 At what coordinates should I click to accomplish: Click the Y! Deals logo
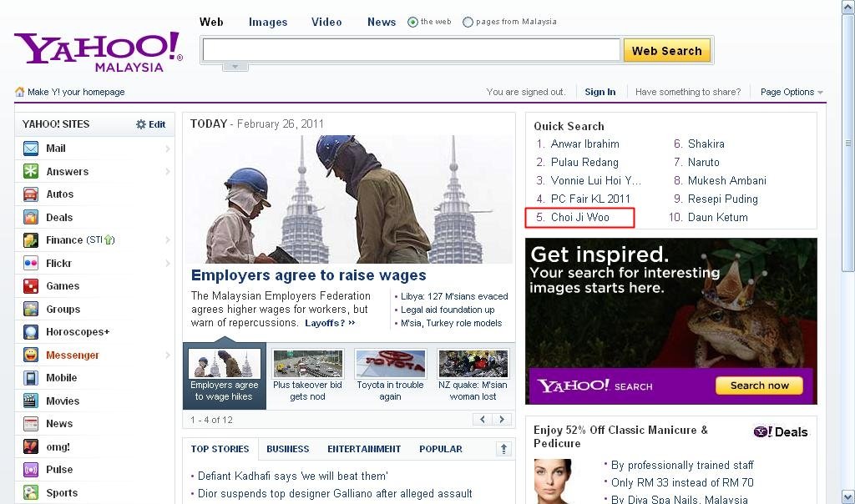(x=781, y=432)
